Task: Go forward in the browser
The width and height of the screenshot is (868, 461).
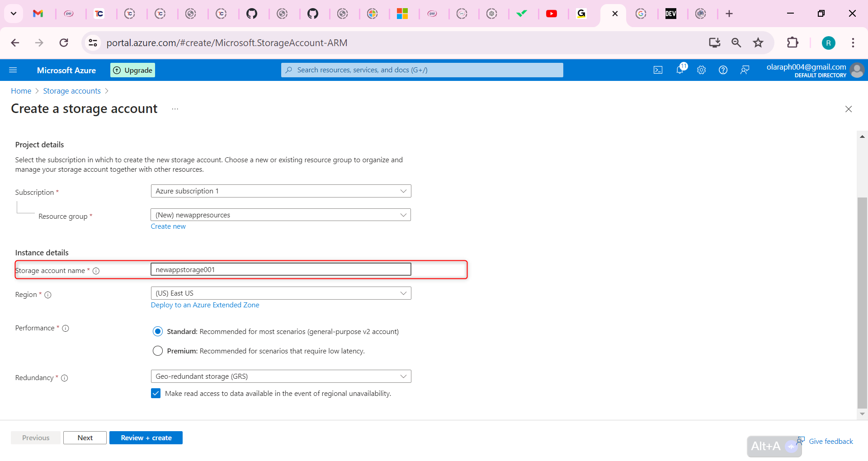Action: click(39, 43)
